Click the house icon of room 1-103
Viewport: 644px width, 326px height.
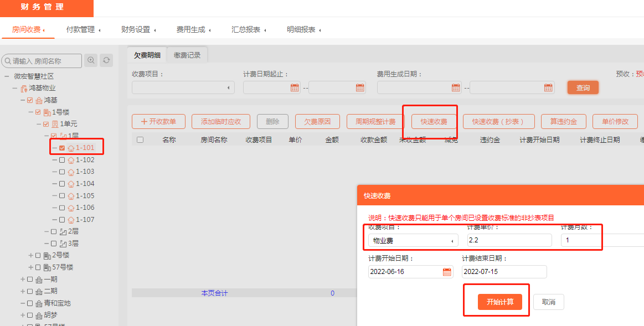click(x=71, y=172)
